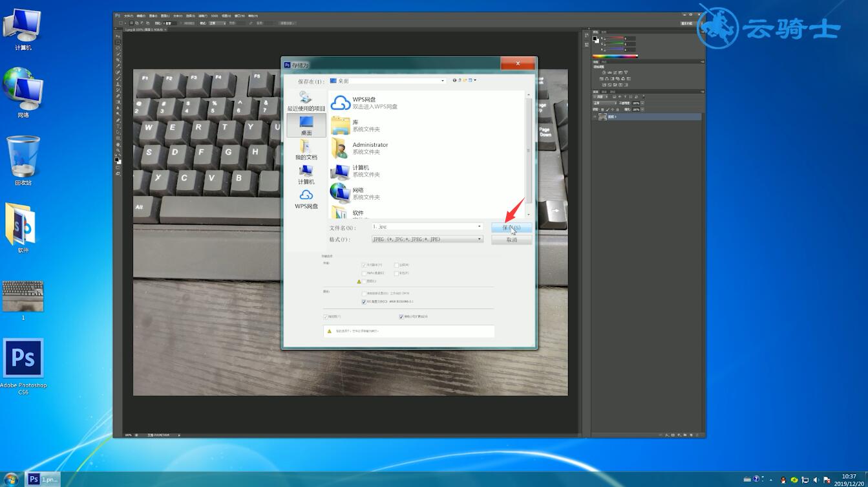Open the tool preset picker in options bar

pyautogui.click(x=122, y=23)
